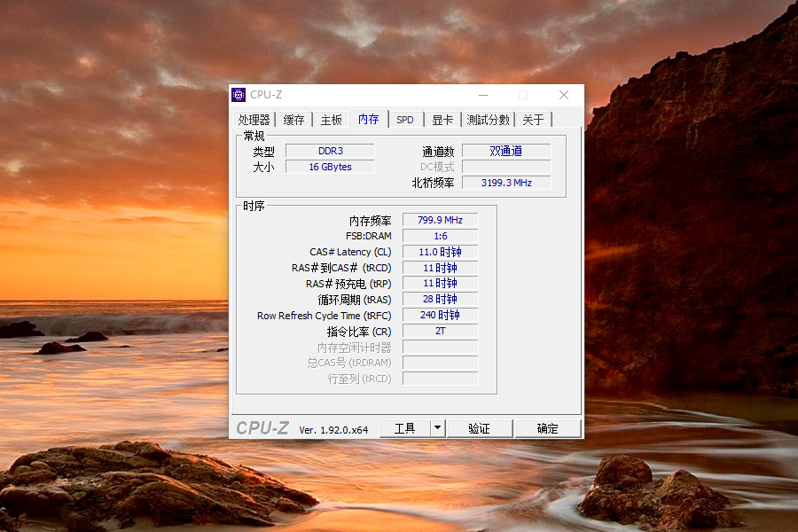Click the tRCD 11 时钟 value
798x532 pixels.
point(440,268)
